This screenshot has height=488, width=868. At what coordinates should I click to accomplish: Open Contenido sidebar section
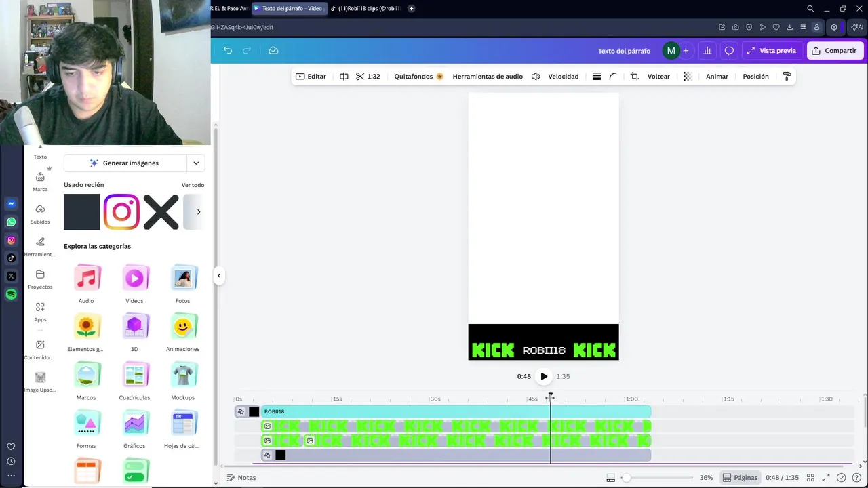[40, 350]
